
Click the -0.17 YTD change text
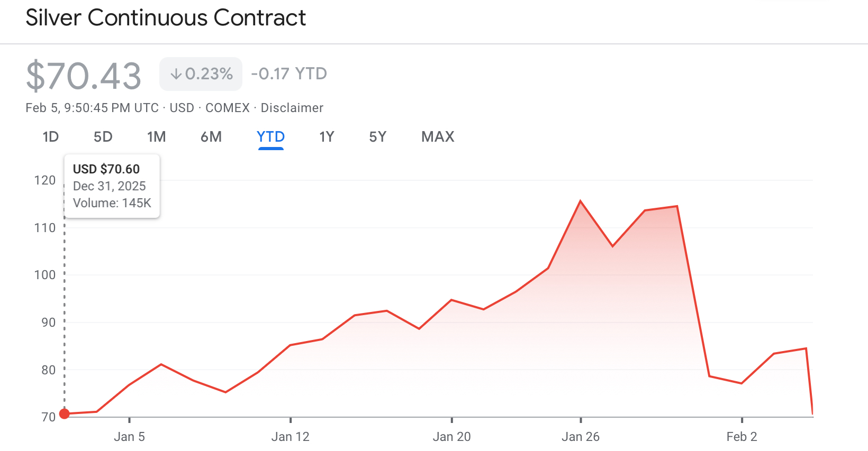click(x=289, y=73)
